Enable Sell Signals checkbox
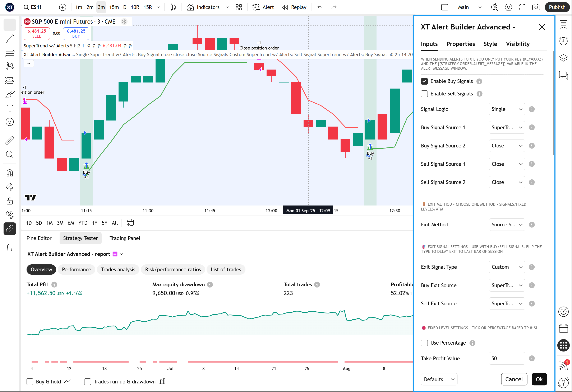The height and width of the screenshot is (392, 572). [x=424, y=94]
